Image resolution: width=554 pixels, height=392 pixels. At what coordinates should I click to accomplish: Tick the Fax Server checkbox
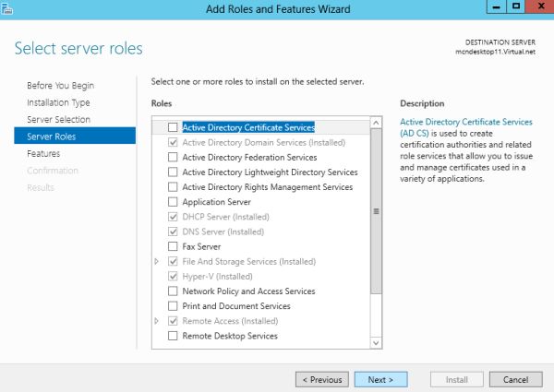tap(173, 247)
